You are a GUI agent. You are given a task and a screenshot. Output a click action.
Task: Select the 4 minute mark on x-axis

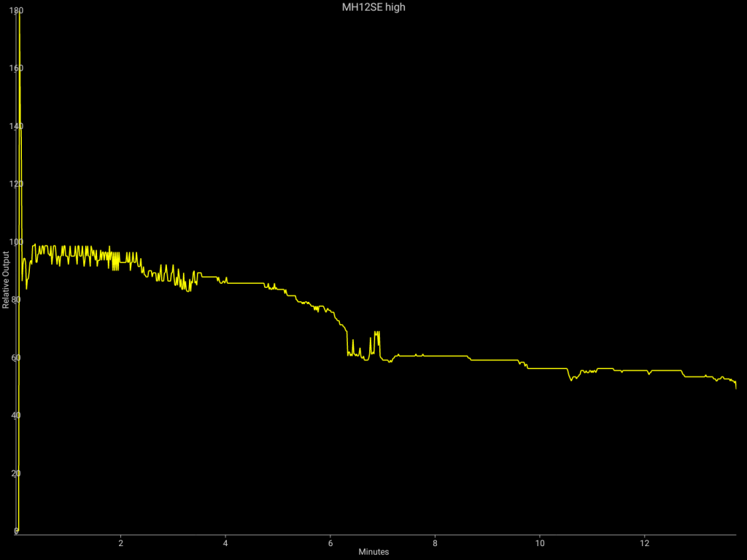pos(225,543)
